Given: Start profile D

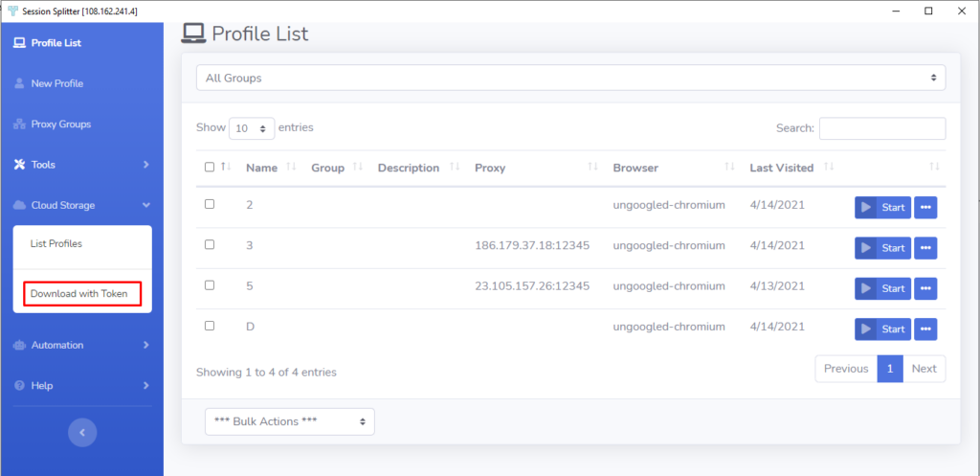Looking at the screenshot, I should tap(882, 329).
